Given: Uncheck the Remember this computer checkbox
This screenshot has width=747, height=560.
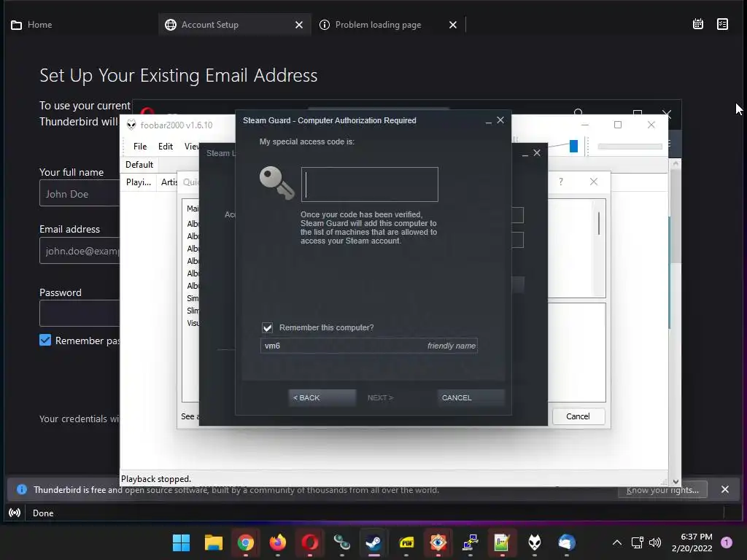Looking at the screenshot, I should click(267, 327).
